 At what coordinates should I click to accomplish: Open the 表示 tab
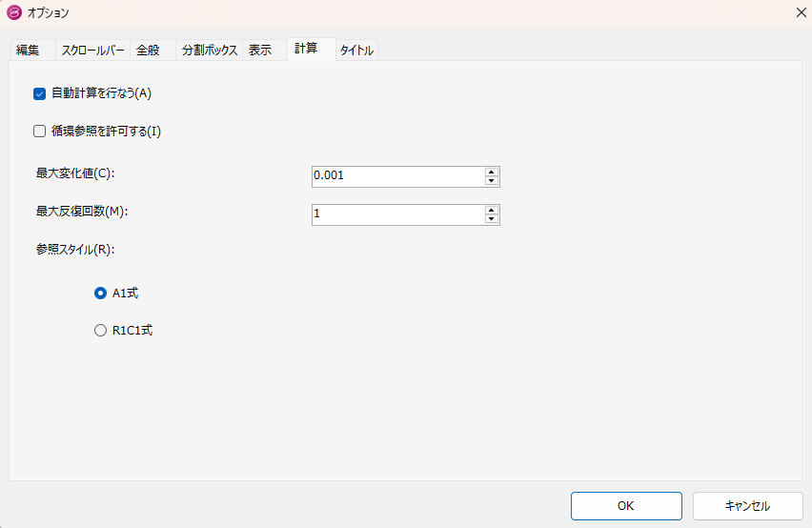click(x=265, y=51)
